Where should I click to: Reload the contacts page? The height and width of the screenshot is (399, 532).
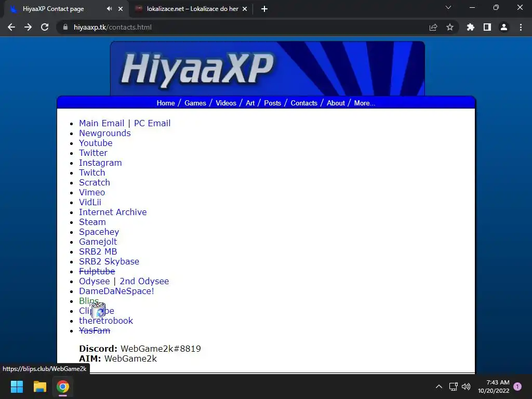[x=45, y=27]
